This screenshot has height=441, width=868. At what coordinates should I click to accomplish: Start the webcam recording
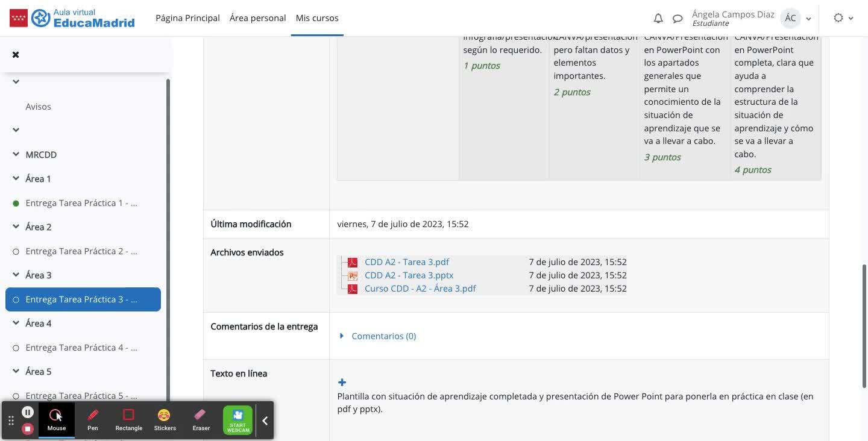238,420
